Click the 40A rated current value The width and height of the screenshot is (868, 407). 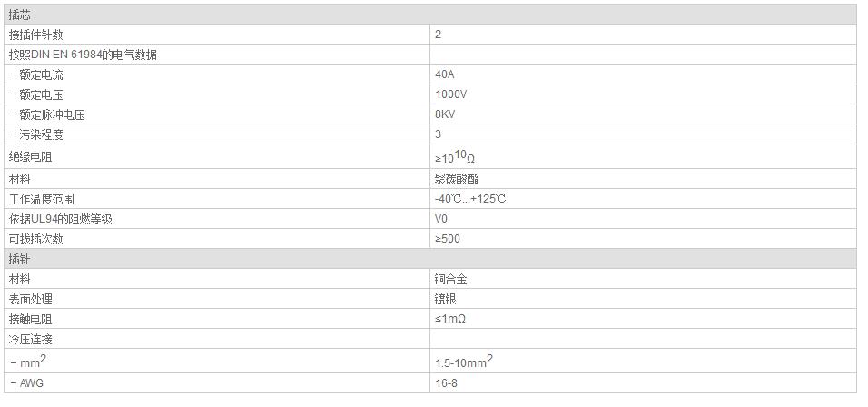[445, 74]
